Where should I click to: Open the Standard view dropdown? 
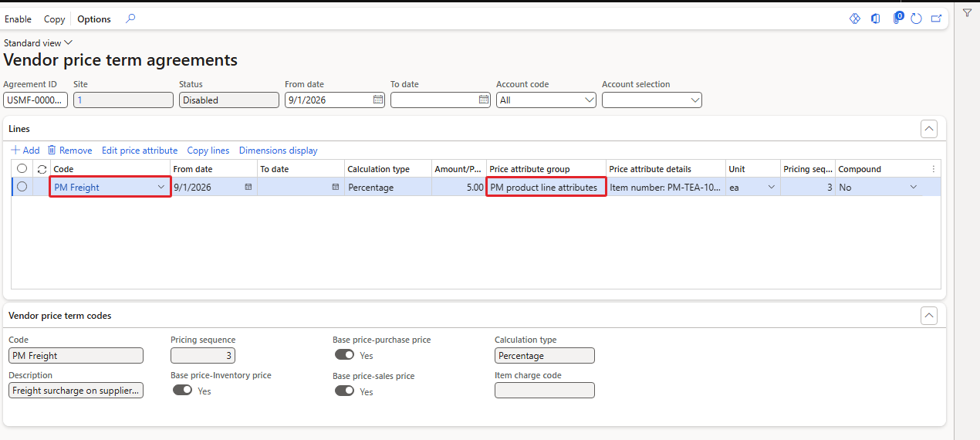(x=38, y=43)
